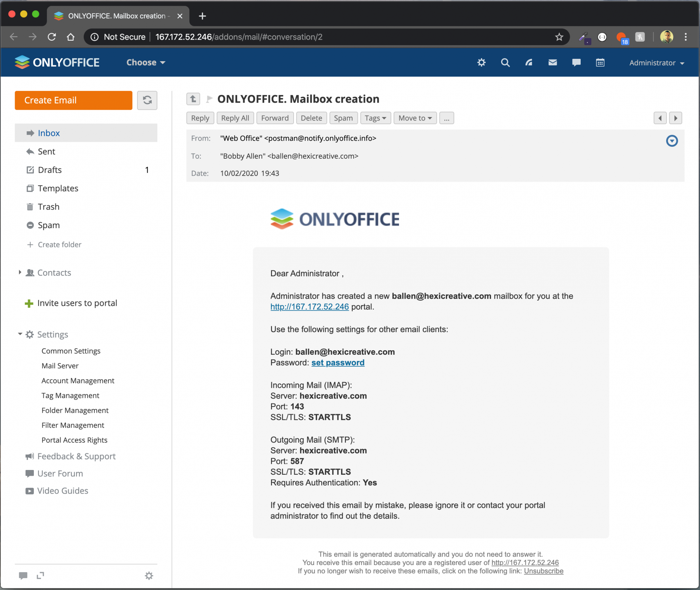
Task: Click the Reply button
Action: pos(200,118)
